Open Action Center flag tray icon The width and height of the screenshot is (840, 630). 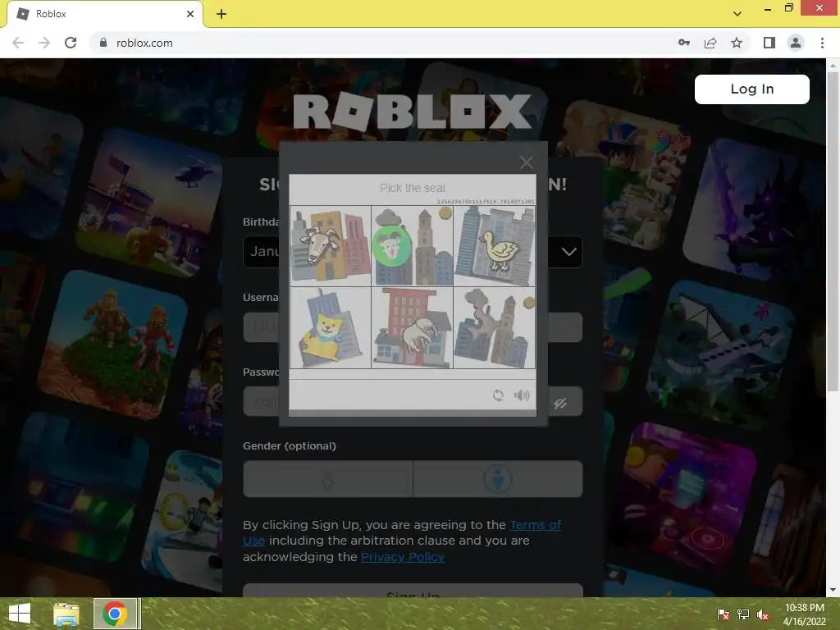pos(724,615)
